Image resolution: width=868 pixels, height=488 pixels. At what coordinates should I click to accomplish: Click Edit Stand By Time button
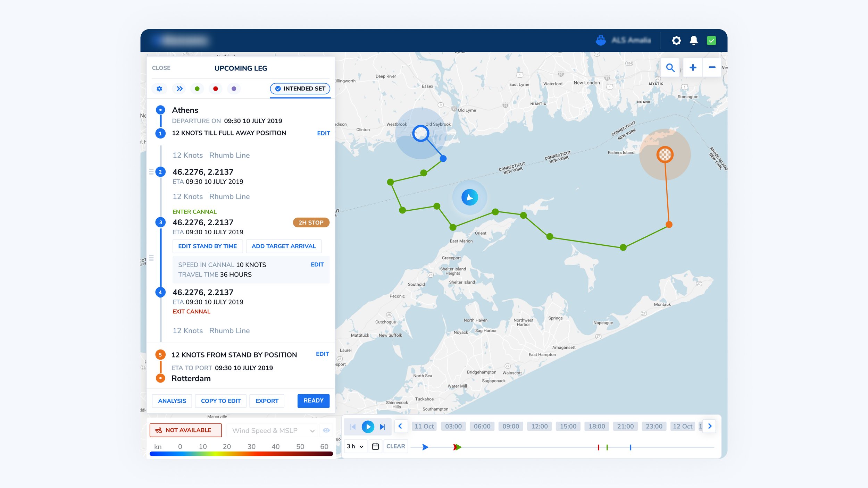coord(207,246)
